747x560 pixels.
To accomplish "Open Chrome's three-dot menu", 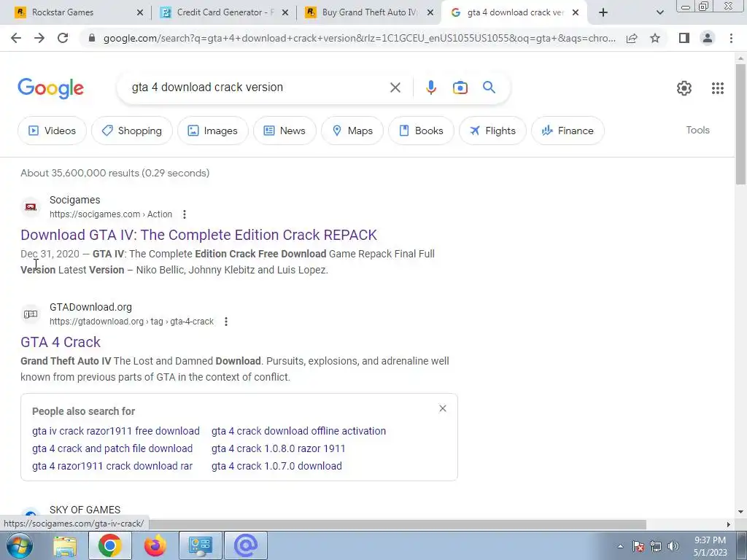I will tap(731, 38).
